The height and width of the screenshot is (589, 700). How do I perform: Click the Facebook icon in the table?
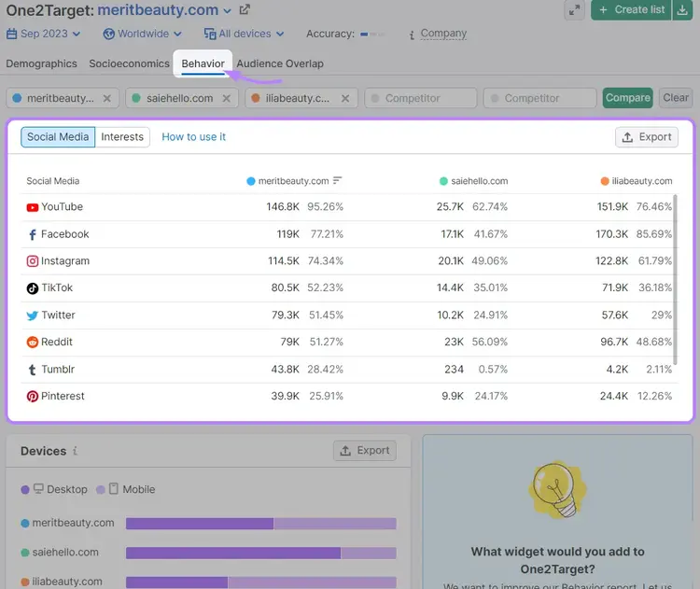tap(32, 234)
